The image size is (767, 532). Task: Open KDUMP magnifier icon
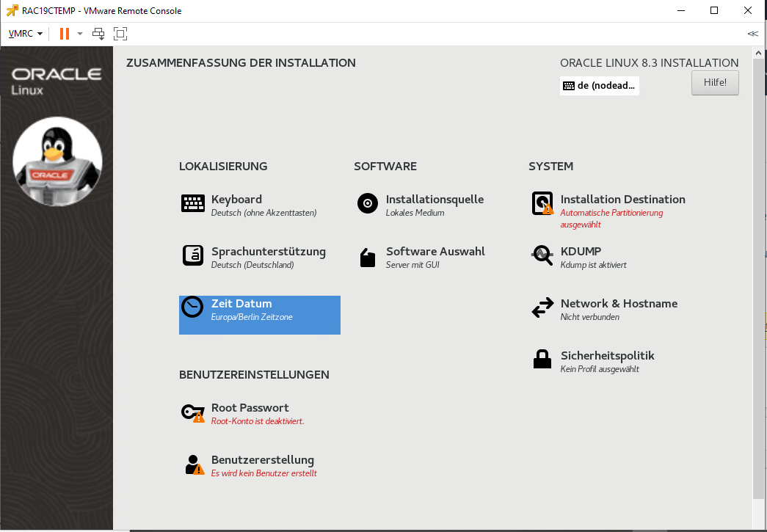(x=542, y=255)
